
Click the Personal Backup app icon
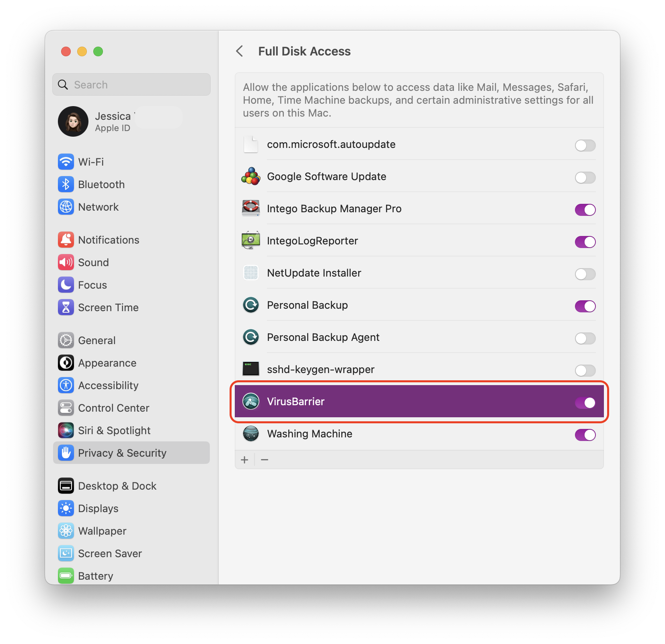point(251,305)
